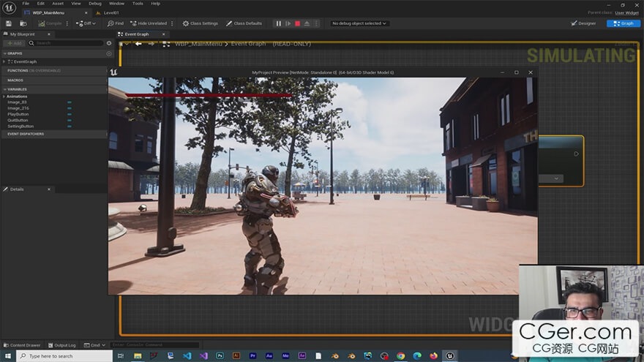Image resolution: width=644 pixels, height=362 pixels.
Task: Open My Blueprint settings gear
Action: pos(109,43)
